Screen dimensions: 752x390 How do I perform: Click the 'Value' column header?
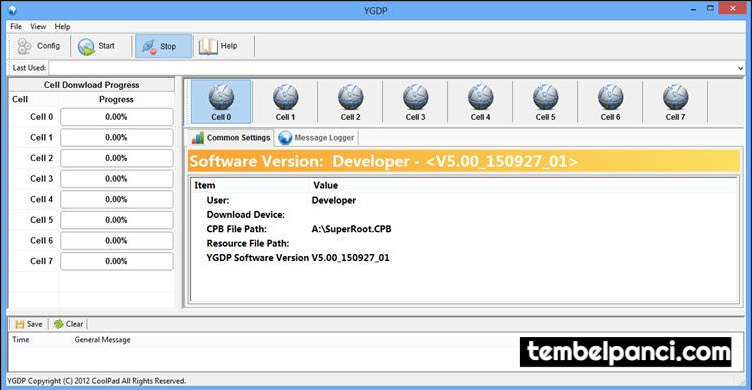[x=326, y=185]
